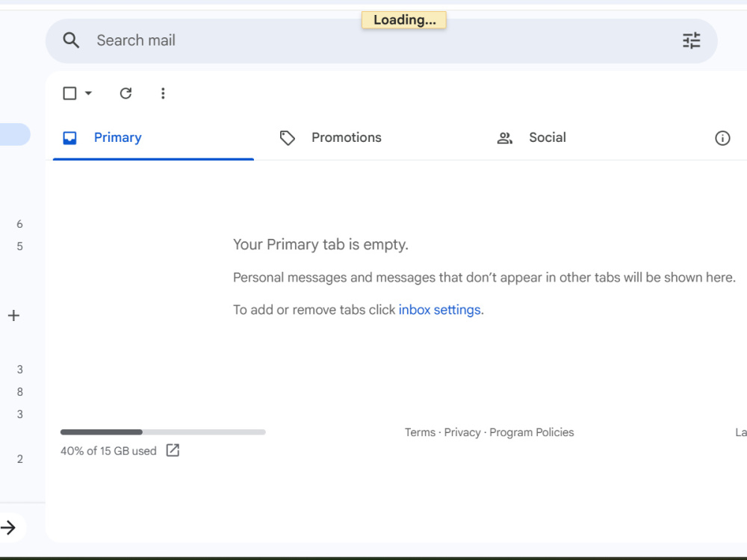Create new label with plus icon
Viewport: 747px width, 560px height.
[x=13, y=316]
